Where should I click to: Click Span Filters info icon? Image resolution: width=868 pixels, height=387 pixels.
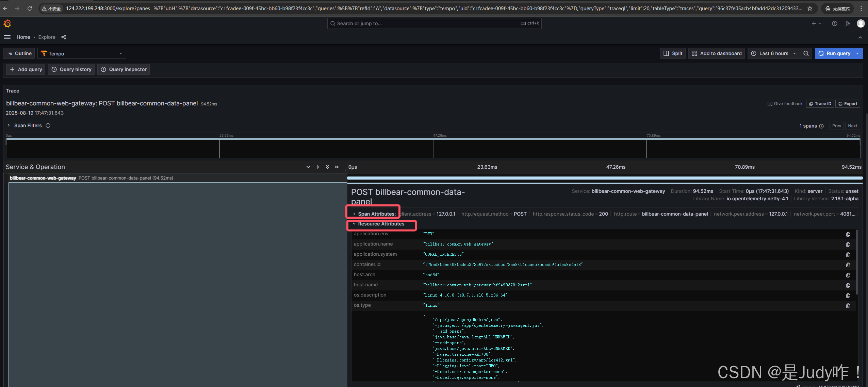pos(48,125)
